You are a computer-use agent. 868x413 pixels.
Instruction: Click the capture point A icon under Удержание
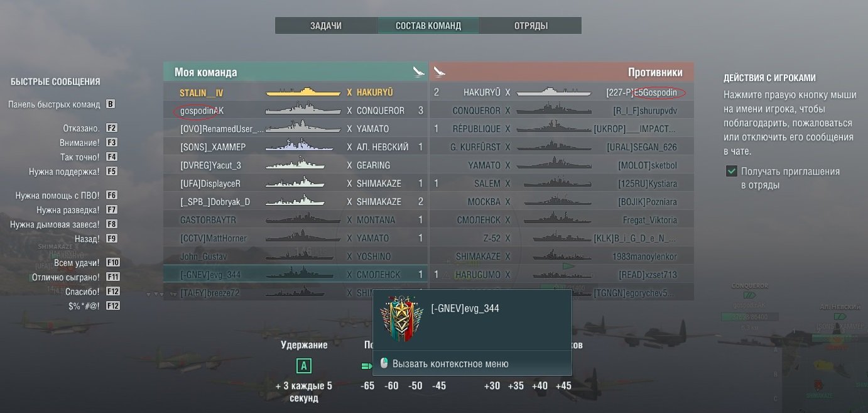tap(304, 366)
